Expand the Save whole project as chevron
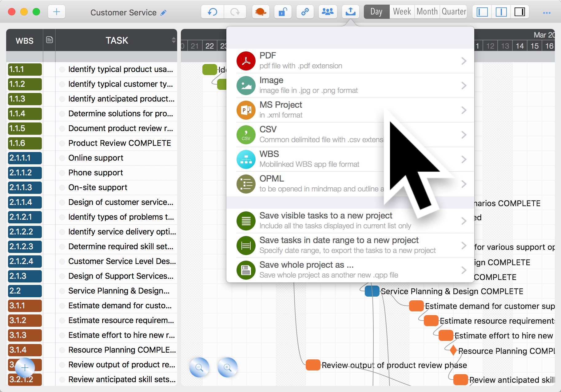 point(464,270)
